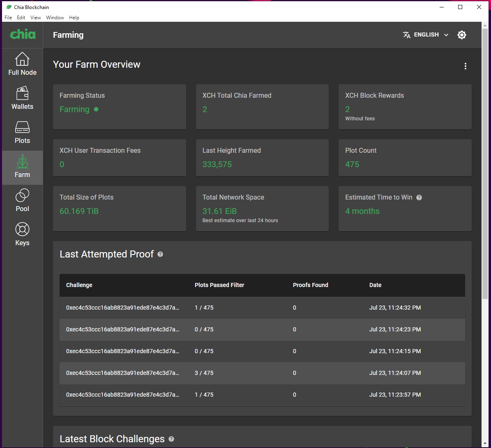491x448 pixels.
Task: Click the scrollbar up arrow
Action: (485, 25)
